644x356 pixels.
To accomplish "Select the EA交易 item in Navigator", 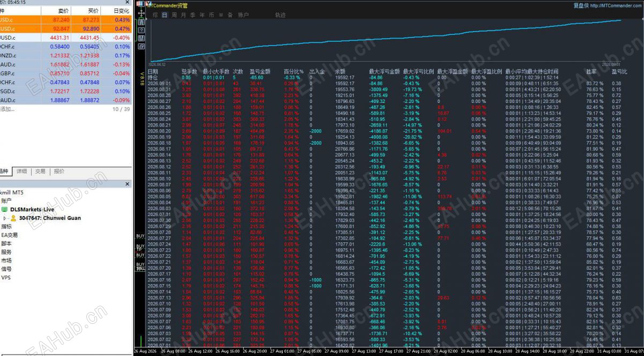I will [9, 235].
